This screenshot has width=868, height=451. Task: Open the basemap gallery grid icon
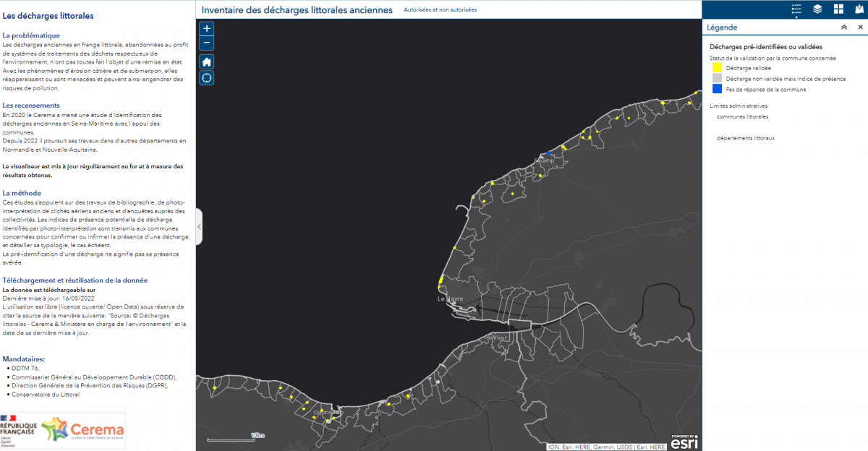(838, 9)
